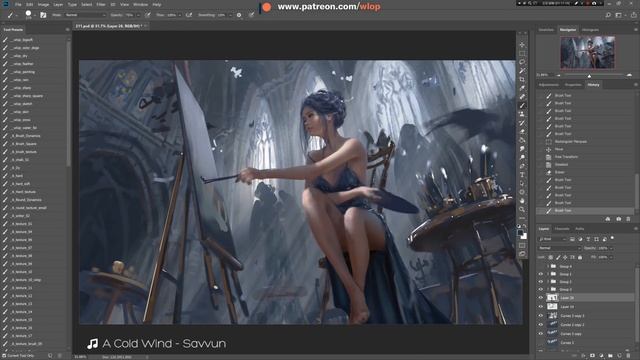Screen dimensions: 640x360
Task: Open brush settings panel from options bar
Action: 43,15
